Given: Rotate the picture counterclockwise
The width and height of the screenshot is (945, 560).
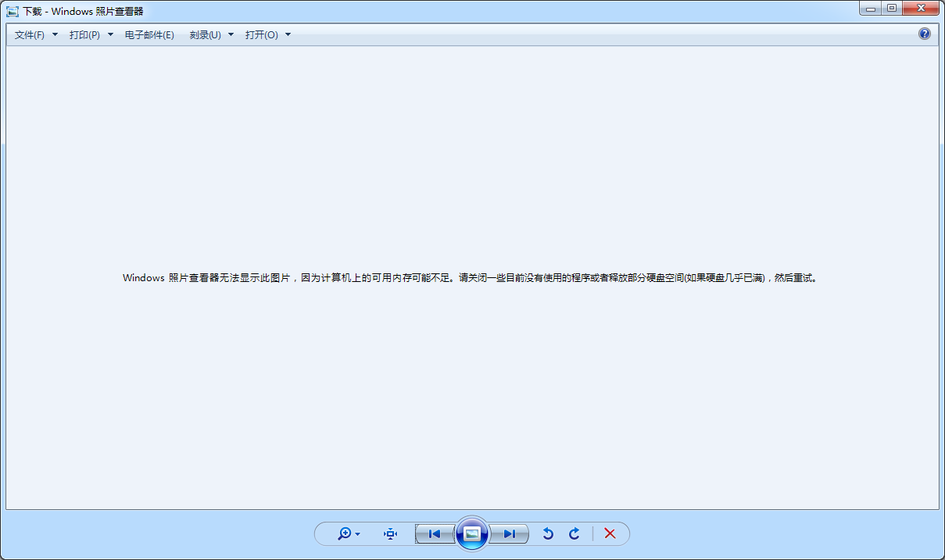Looking at the screenshot, I should coord(548,534).
